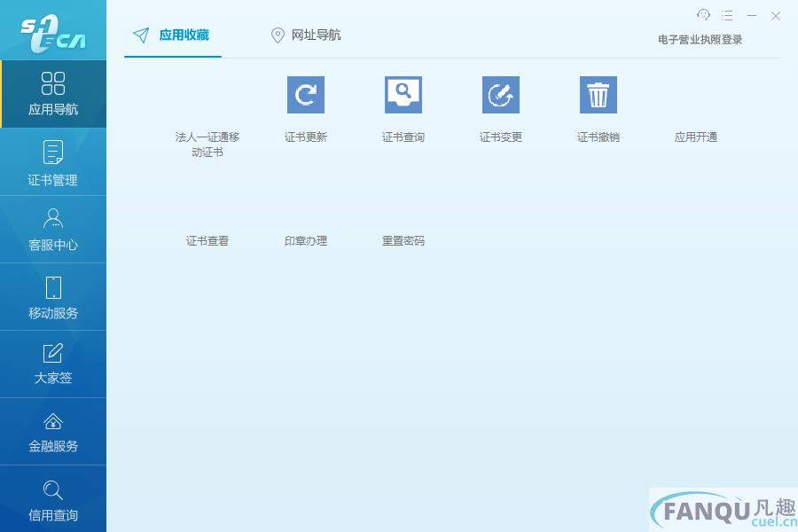Open the 应用导航 sidebar section
The width and height of the screenshot is (798, 532).
(53, 94)
